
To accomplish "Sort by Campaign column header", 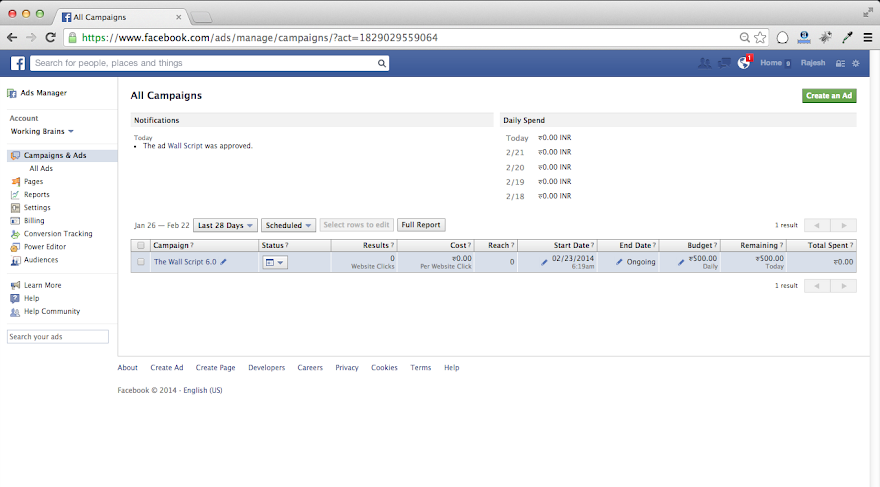I will [205, 246].
